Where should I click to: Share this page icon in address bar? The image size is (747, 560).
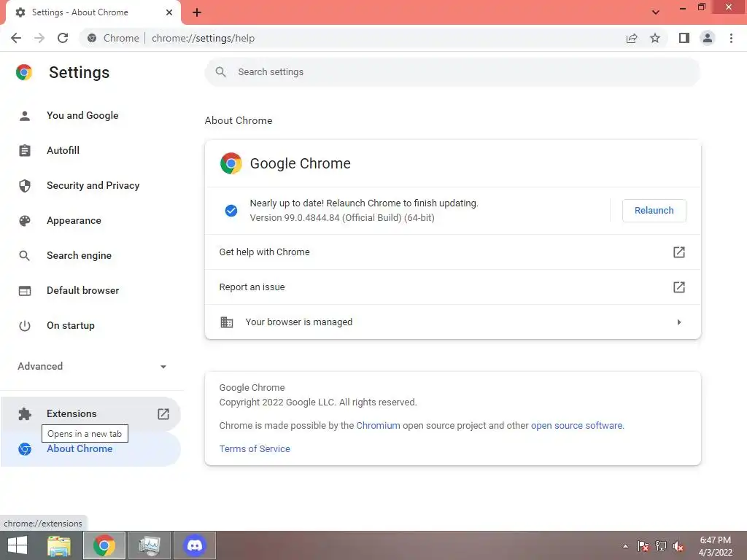pyautogui.click(x=632, y=38)
